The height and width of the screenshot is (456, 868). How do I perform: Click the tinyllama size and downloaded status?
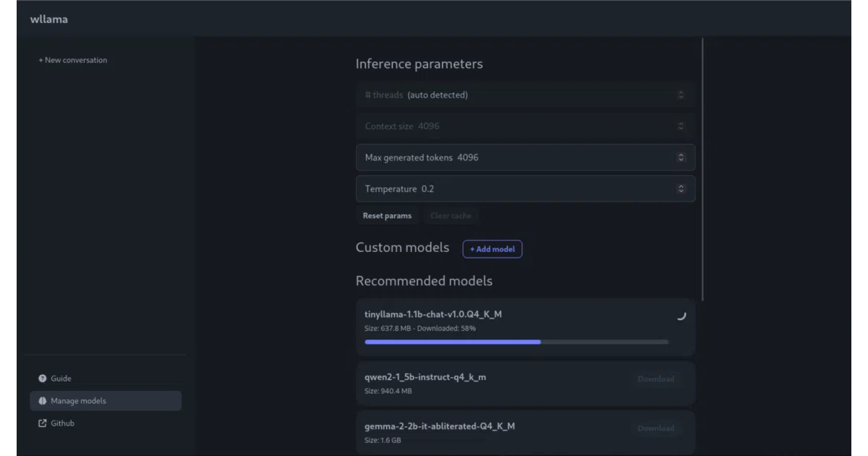tap(420, 329)
